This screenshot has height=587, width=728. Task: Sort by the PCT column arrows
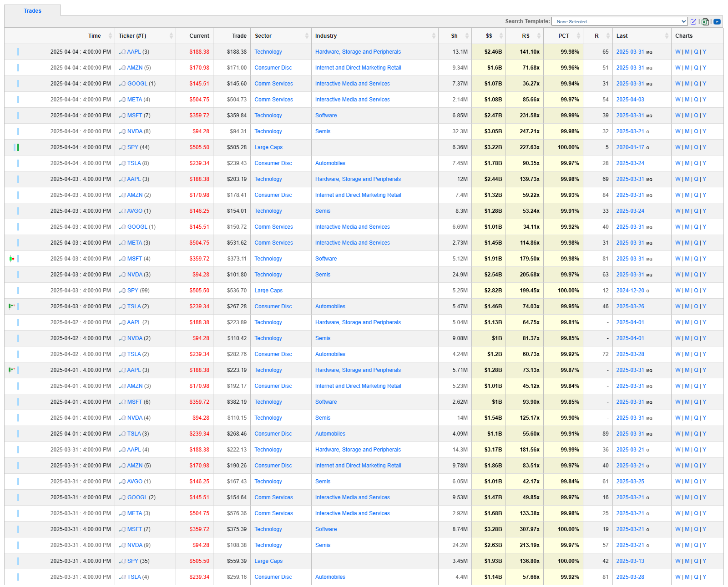tap(578, 36)
